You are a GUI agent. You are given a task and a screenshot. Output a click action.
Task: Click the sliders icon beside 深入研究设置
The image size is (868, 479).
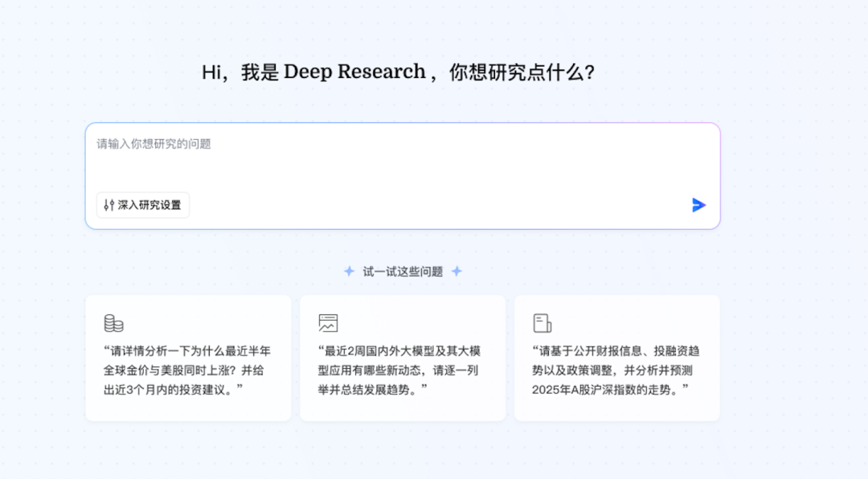[x=109, y=205]
